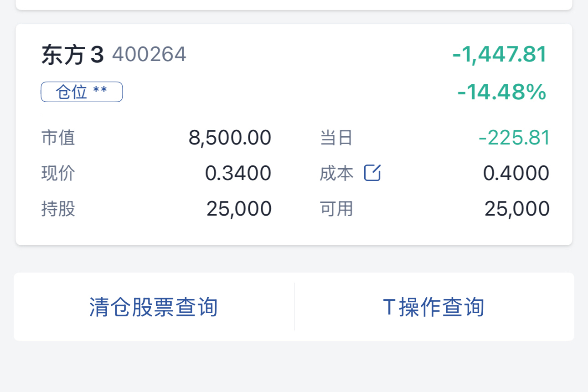This screenshot has height=392, width=588.
Task: Select the 持股 label
Action: pos(58,209)
